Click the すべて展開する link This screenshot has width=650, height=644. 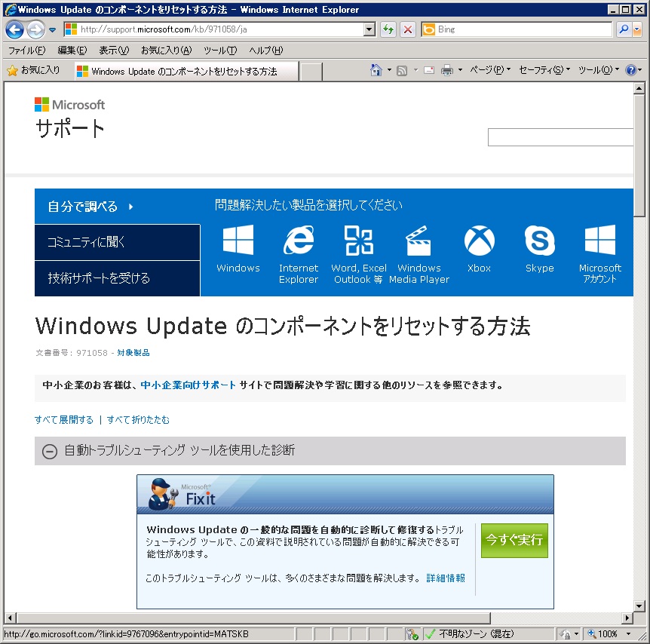point(64,420)
